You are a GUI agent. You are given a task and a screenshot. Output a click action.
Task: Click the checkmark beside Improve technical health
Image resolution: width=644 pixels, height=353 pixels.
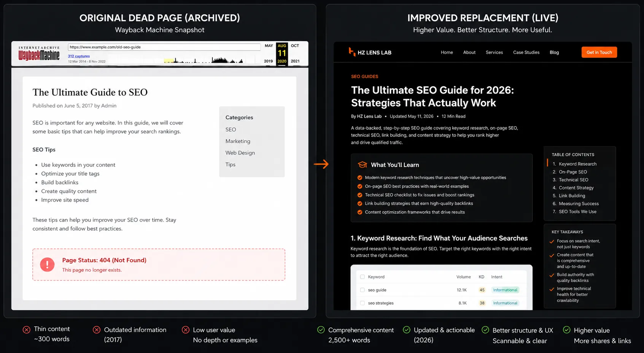[552, 289]
